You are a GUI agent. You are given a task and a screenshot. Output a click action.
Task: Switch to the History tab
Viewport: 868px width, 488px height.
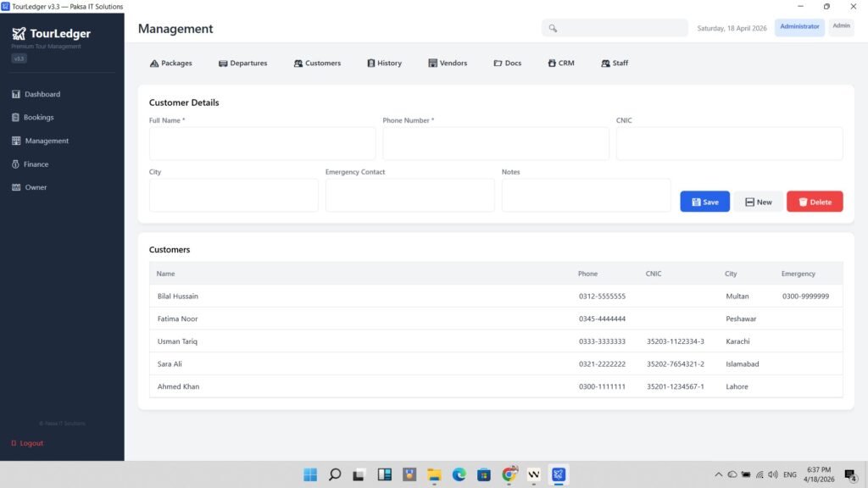tap(384, 64)
